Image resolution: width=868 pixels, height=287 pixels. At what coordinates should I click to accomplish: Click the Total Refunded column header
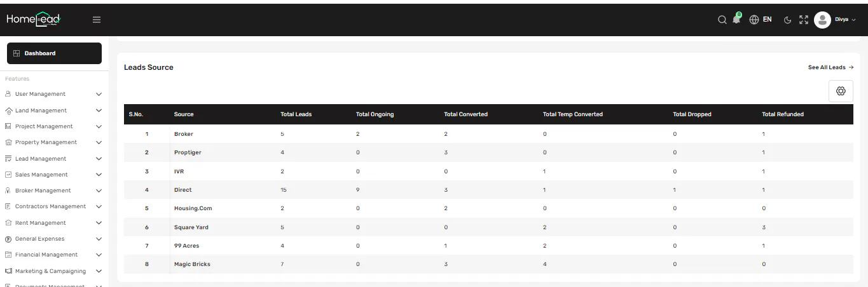[x=783, y=114]
